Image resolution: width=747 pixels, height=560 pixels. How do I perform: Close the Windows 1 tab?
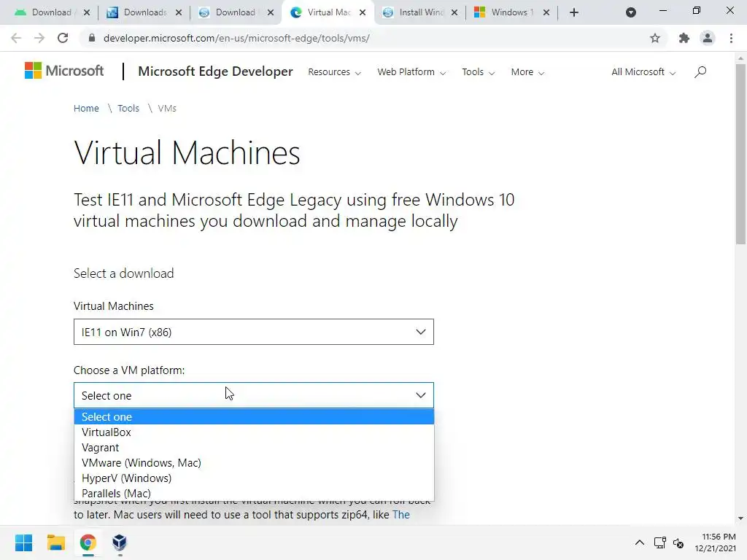point(546,12)
